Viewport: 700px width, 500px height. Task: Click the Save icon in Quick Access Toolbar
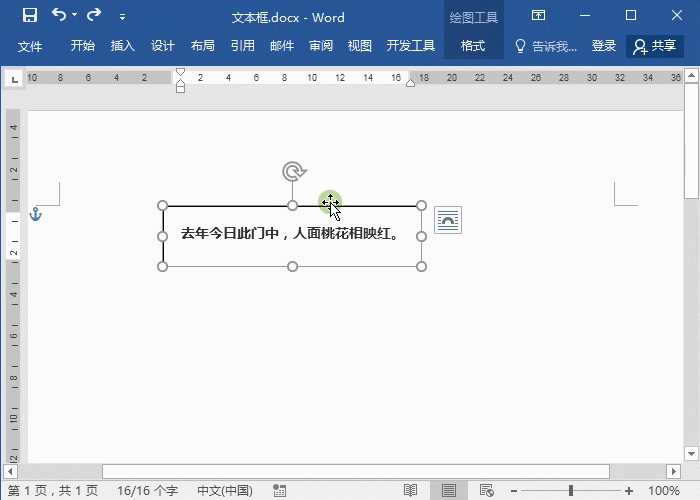point(30,16)
